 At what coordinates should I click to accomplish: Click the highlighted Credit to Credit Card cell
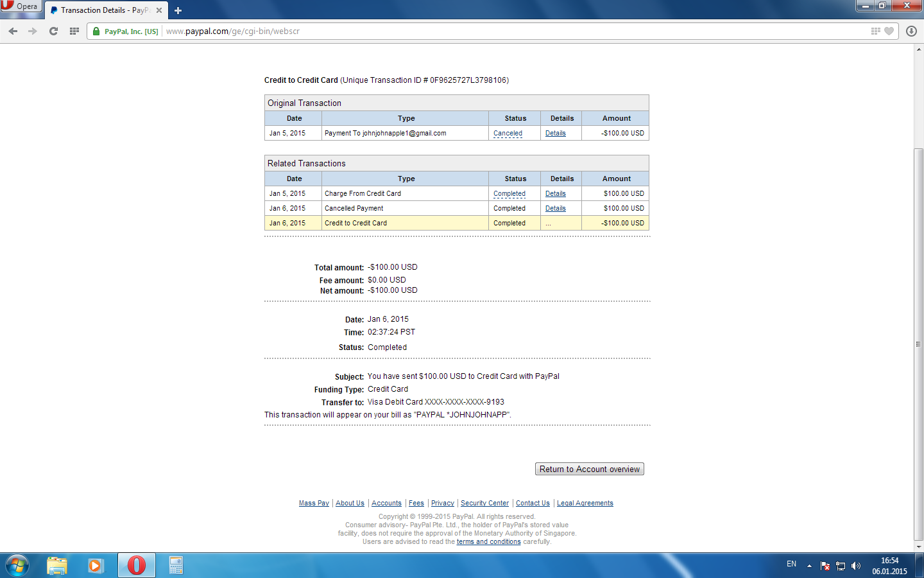[405, 223]
